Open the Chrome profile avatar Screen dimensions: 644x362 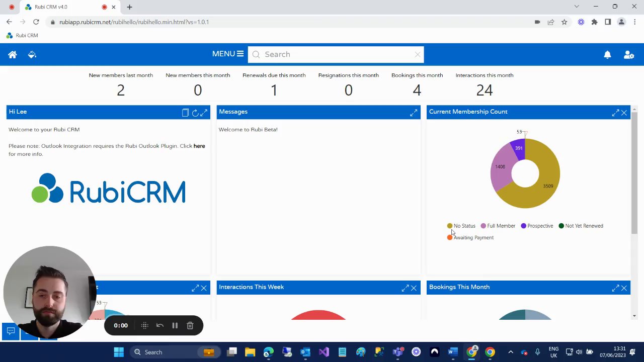(x=621, y=22)
